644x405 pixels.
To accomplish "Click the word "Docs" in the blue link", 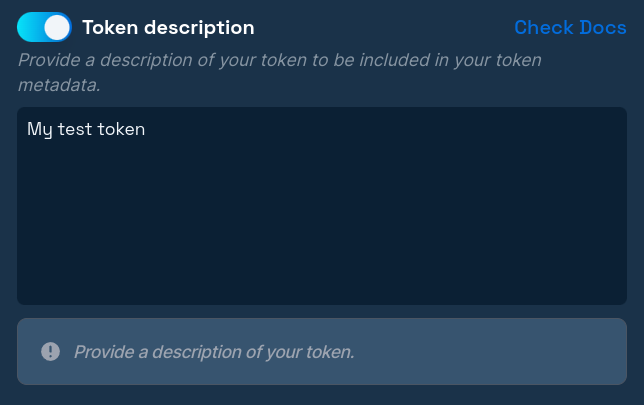I will [603, 27].
